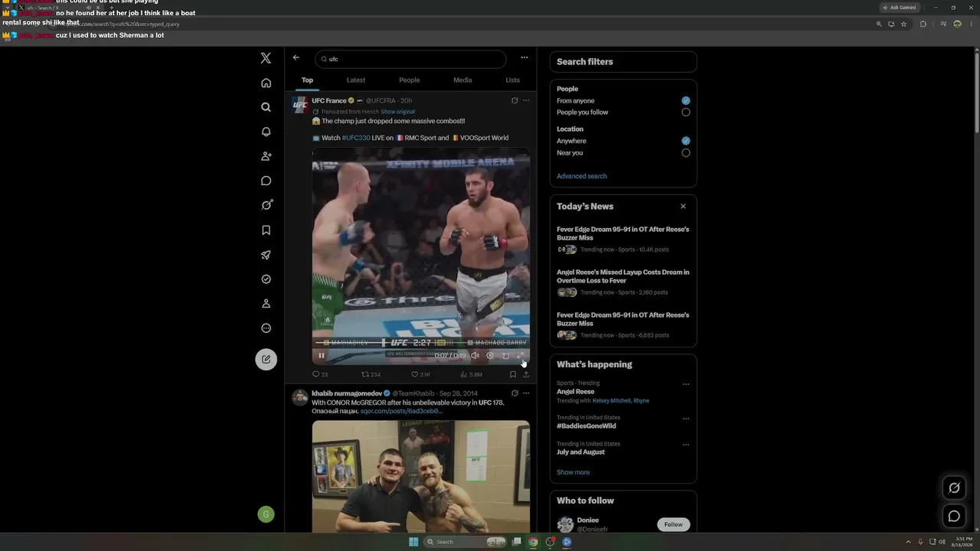Share the UFC France post
The width and height of the screenshot is (980, 551).
[x=526, y=374]
